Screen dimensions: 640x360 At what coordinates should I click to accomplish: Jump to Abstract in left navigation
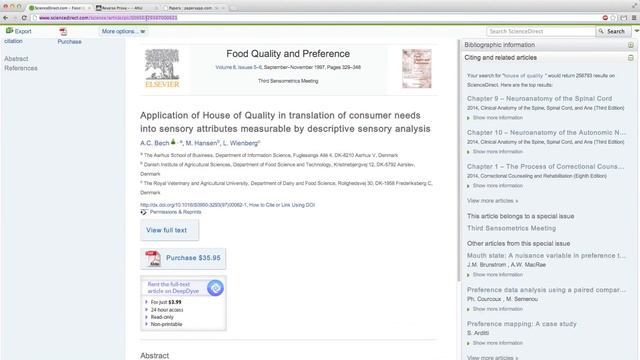click(x=16, y=59)
